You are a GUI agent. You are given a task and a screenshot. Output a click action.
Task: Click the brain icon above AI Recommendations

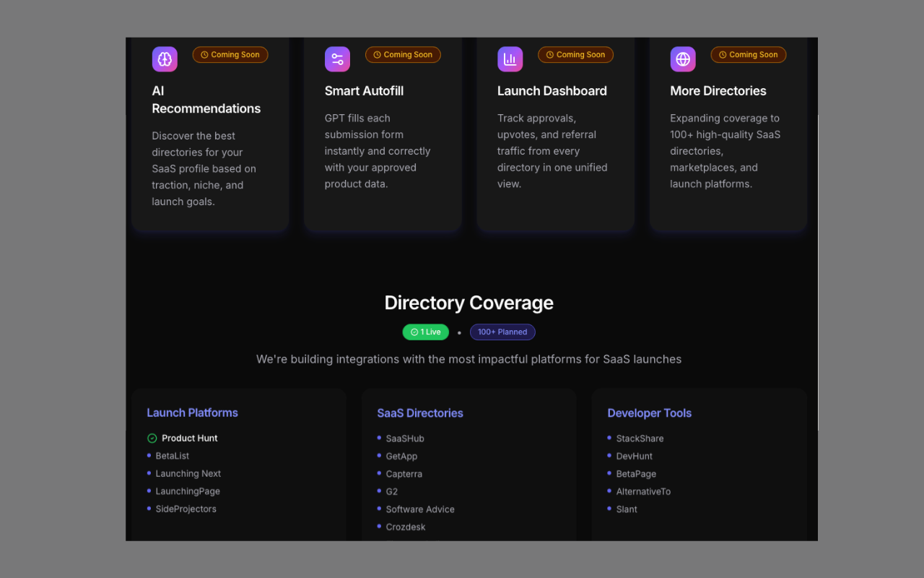[164, 59]
